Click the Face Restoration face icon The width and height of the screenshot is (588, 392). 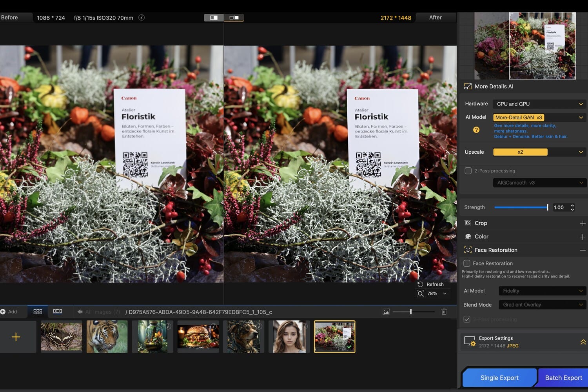(x=468, y=250)
